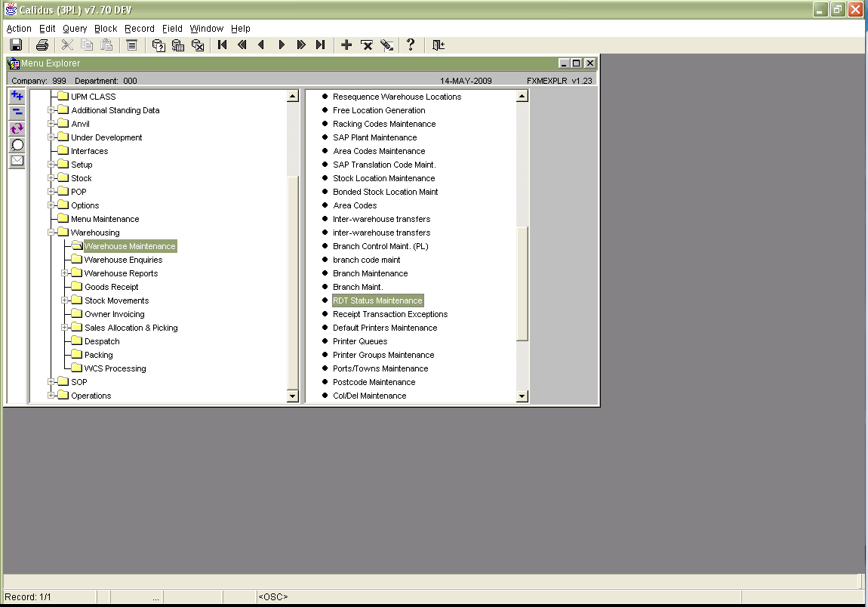
Task: Select the Interfaces folder
Action: (x=89, y=151)
